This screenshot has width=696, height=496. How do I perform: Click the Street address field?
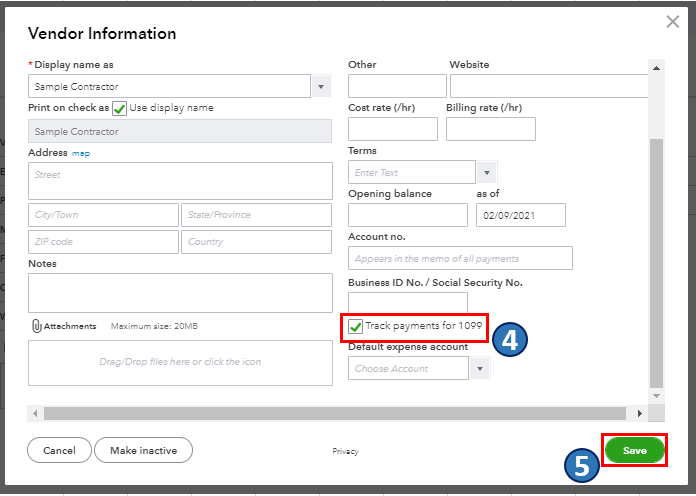(x=180, y=181)
